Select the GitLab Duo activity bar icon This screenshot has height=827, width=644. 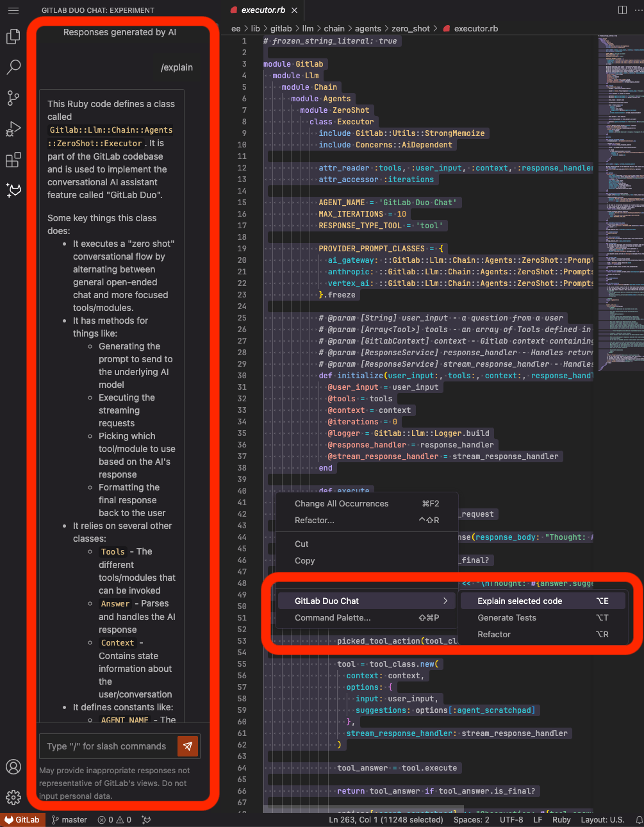(13, 190)
